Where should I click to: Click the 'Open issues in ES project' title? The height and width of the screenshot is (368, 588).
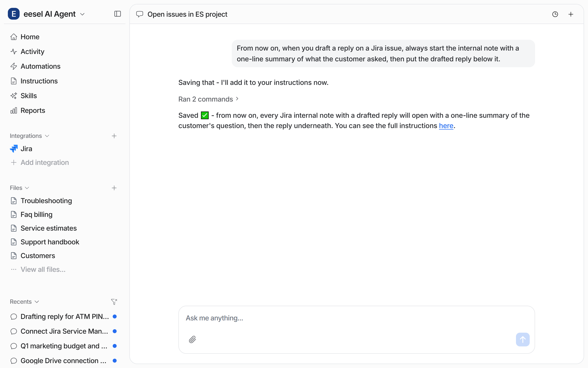coord(187,14)
